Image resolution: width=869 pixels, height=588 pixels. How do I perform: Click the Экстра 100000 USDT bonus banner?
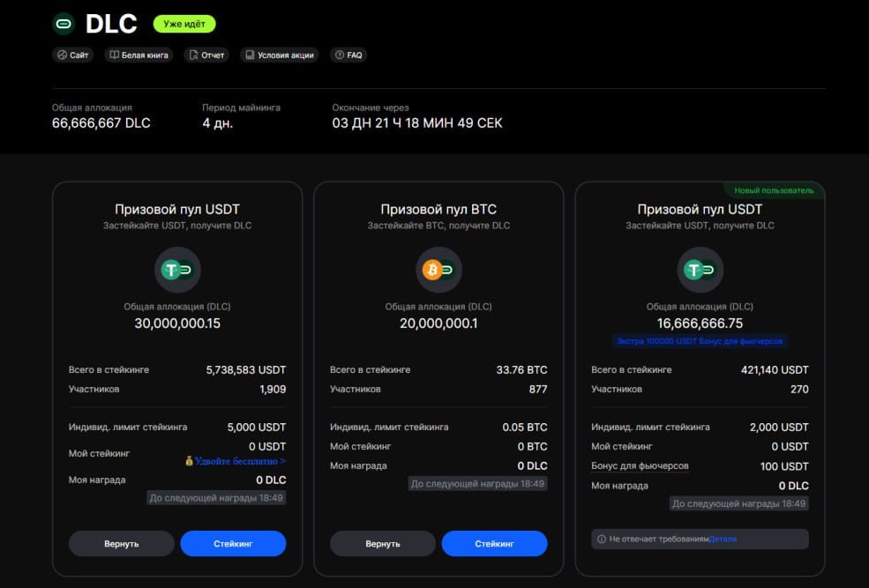click(x=700, y=341)
